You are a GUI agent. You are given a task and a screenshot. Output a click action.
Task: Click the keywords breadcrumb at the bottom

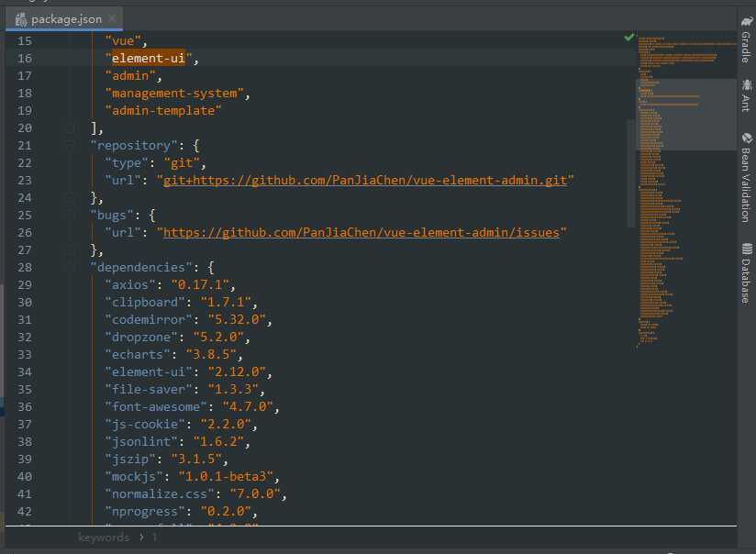[x=104, y=537]
